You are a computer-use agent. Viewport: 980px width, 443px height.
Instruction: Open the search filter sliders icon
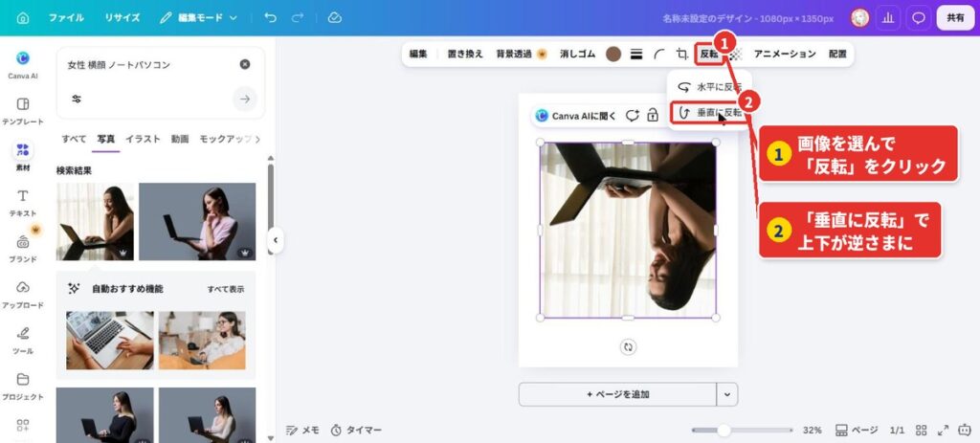[x=77, y=99]
